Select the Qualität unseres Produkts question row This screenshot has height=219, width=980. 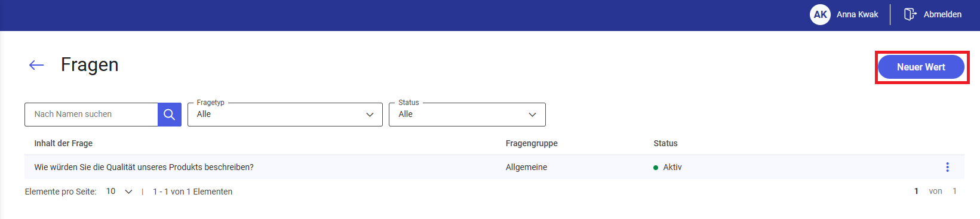pyautogui.click(x=494, y=167)
